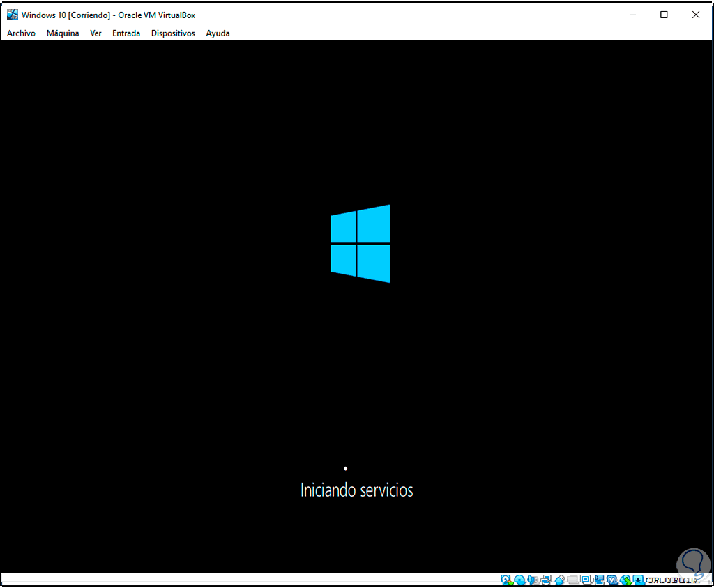
Task: Click the Windows logo in VM screen
Action: coord(360,243)
